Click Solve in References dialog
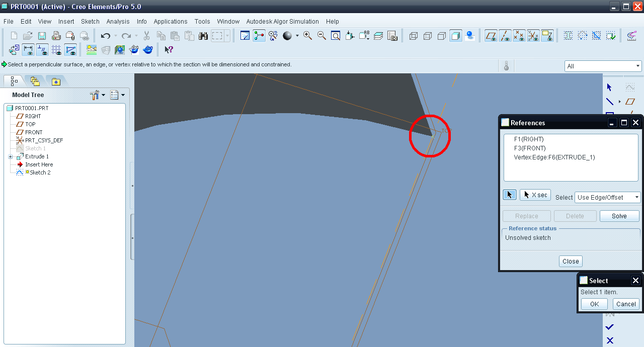The height and width of the screenshot is (347, 644). coord(619,216)
